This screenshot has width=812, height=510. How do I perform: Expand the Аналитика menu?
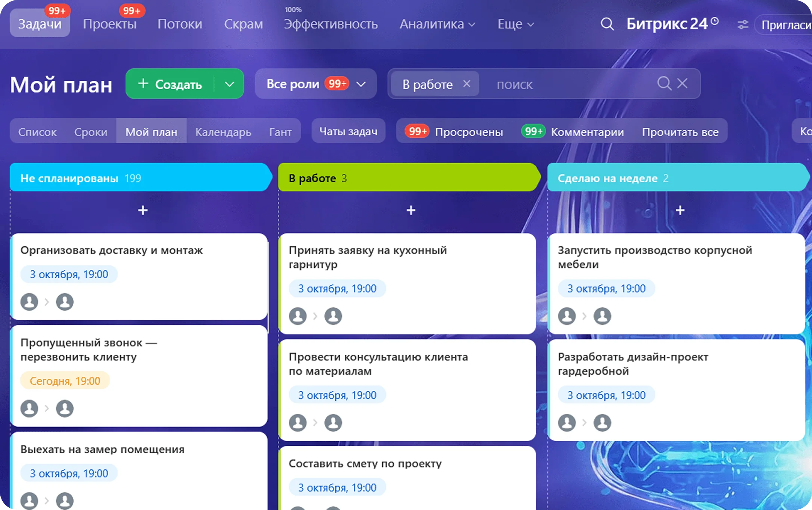[437, 24]
